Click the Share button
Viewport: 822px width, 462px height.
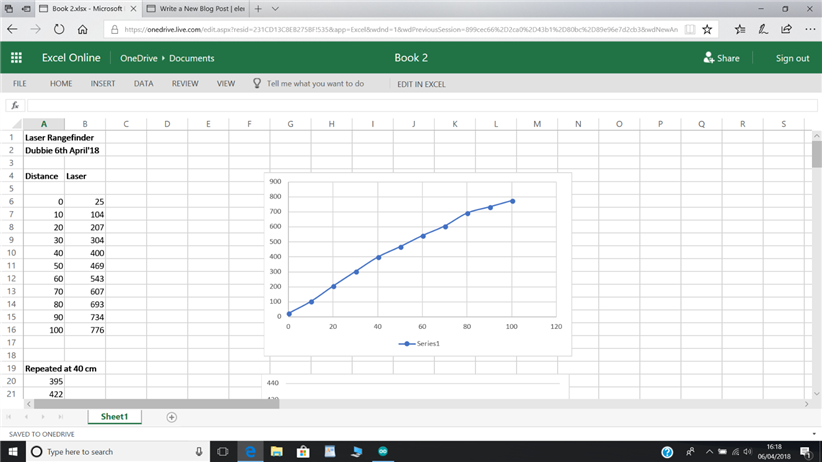721,58
